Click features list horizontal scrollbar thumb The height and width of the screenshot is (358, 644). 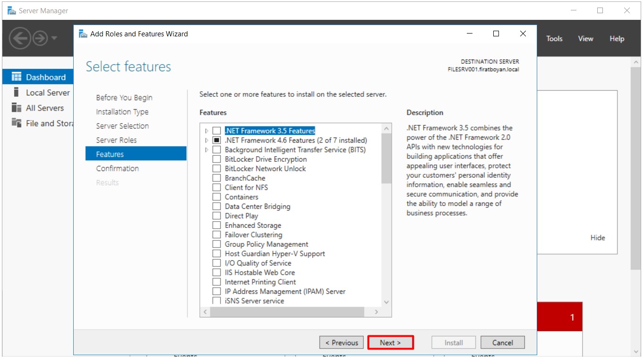(287, 312)
